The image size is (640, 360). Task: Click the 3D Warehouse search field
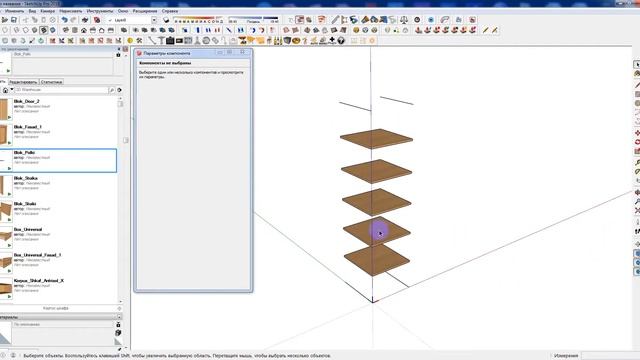[x=61, y=90]
